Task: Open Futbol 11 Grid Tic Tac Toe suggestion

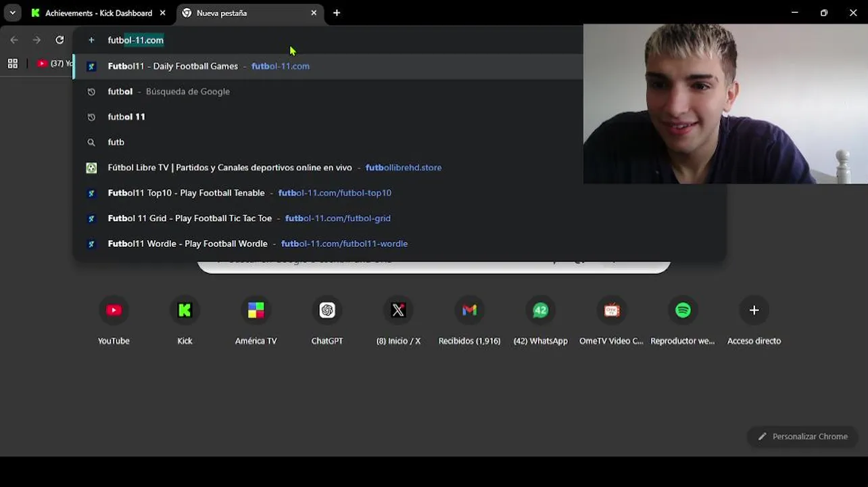Action: click(x=399, y=218)
